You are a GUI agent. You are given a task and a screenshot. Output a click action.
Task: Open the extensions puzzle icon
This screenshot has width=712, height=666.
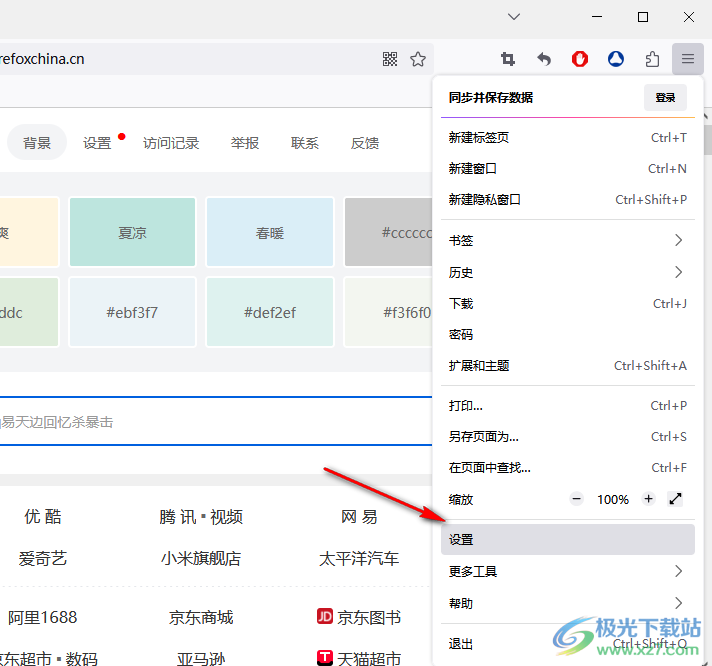(652, 59)
